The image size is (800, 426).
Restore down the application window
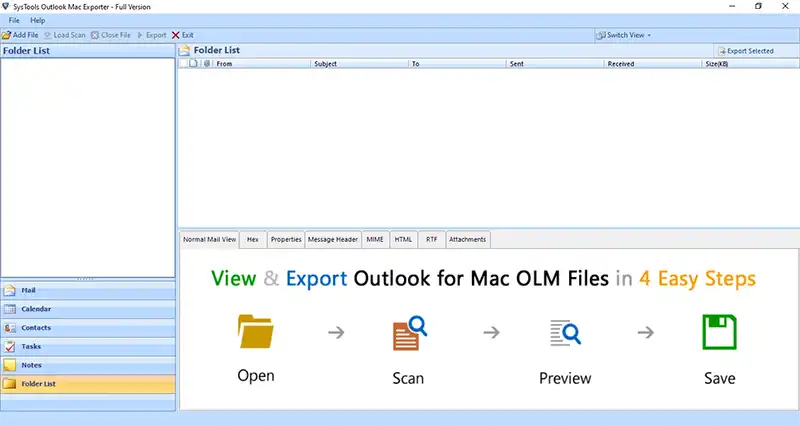[x=758, y=6]
